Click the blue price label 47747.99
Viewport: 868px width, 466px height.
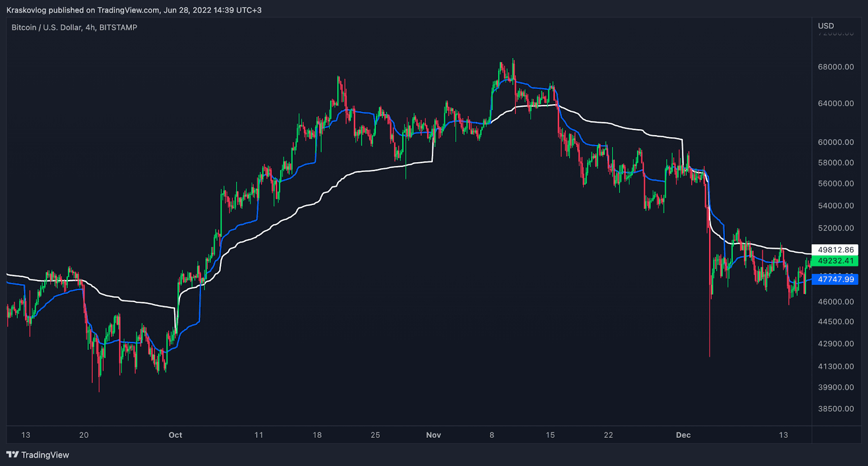coord(835,279)
